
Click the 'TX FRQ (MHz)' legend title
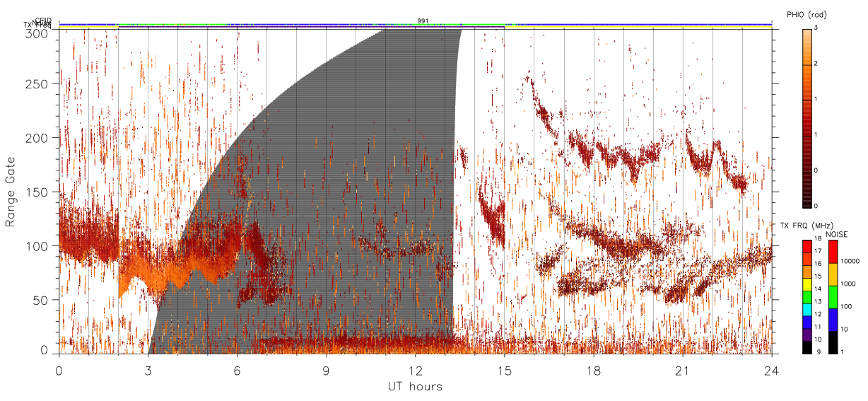(807, 226)
